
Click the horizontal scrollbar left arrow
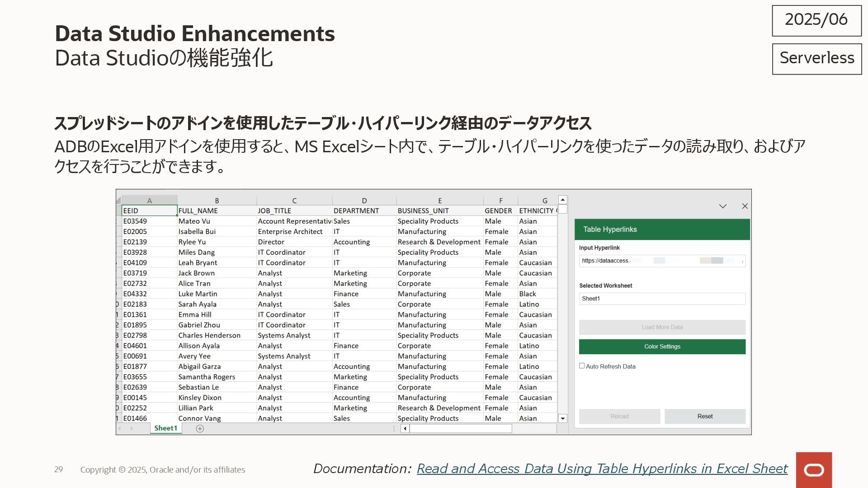405,428
